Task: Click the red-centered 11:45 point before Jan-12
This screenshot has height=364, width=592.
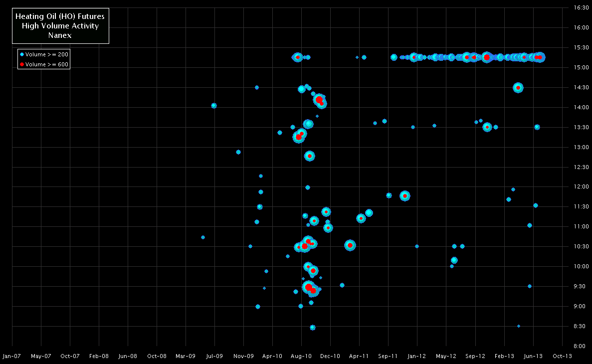Action: click(x=405, y=196)
